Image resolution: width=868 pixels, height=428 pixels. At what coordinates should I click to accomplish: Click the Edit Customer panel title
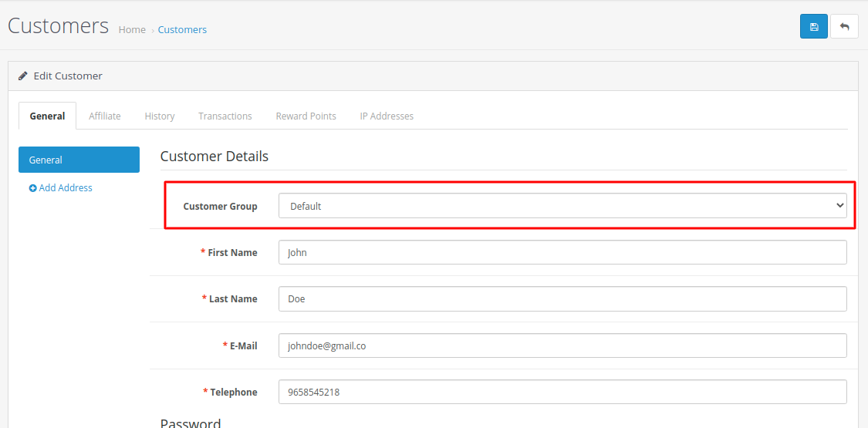(68, 76)
